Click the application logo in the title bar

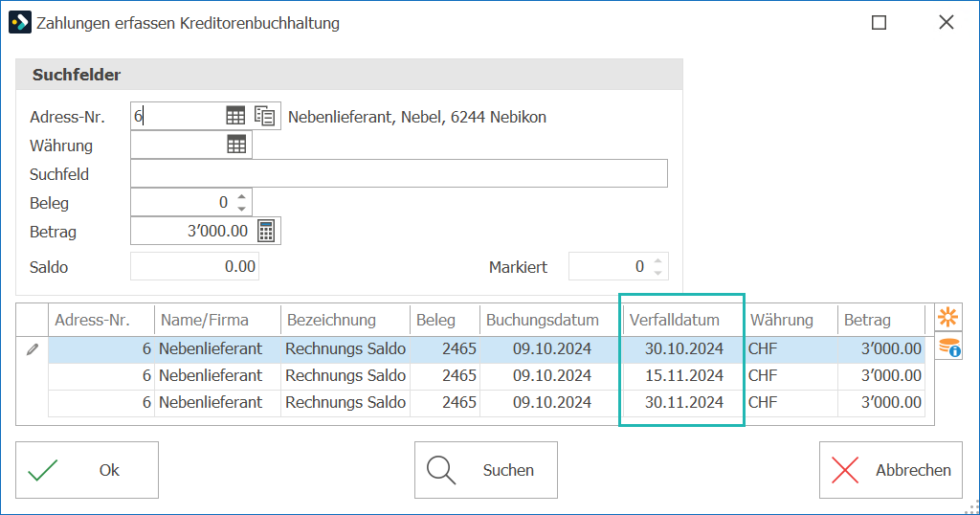[x=20, y=23]
